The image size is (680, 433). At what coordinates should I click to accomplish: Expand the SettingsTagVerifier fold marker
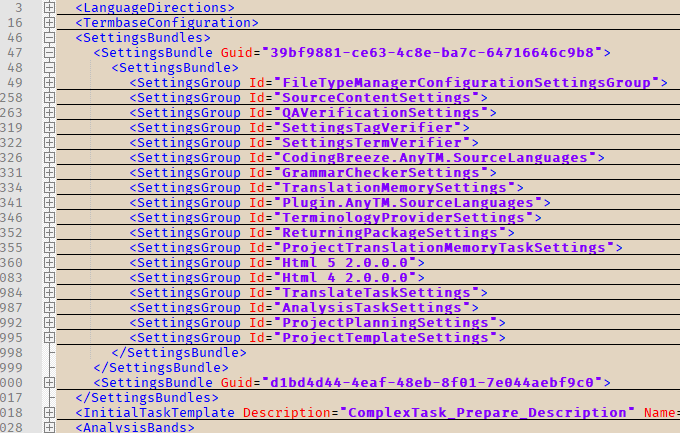tap(50, 127)
